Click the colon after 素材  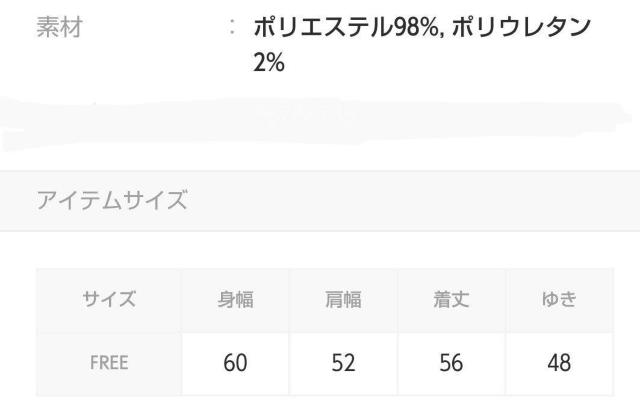pyautogui.click(x=232, y=28)
